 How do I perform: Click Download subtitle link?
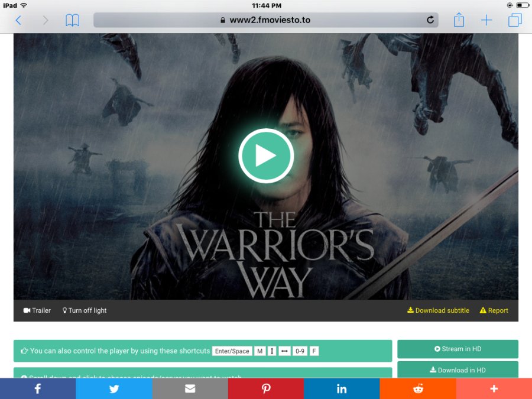(x=438, y=310)
